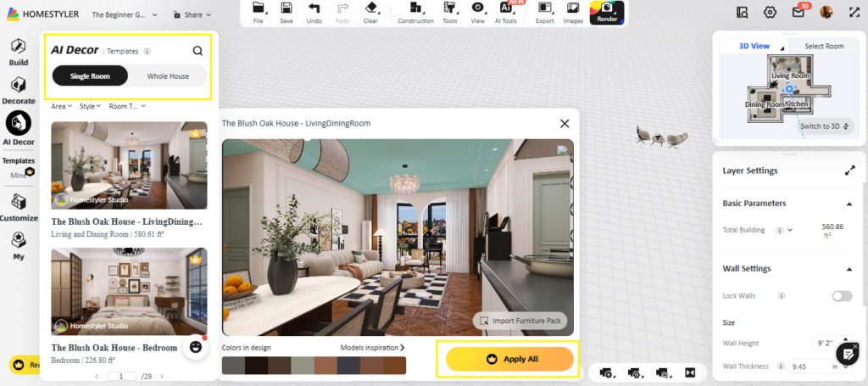Show Lock Walls info icon
This screenshot has width=868, height=386.
click(782, 296)
